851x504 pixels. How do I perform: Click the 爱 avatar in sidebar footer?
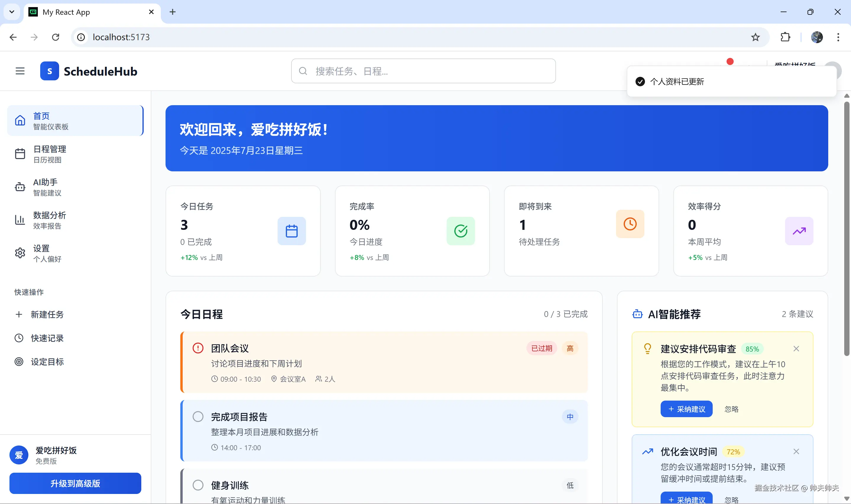19,455
